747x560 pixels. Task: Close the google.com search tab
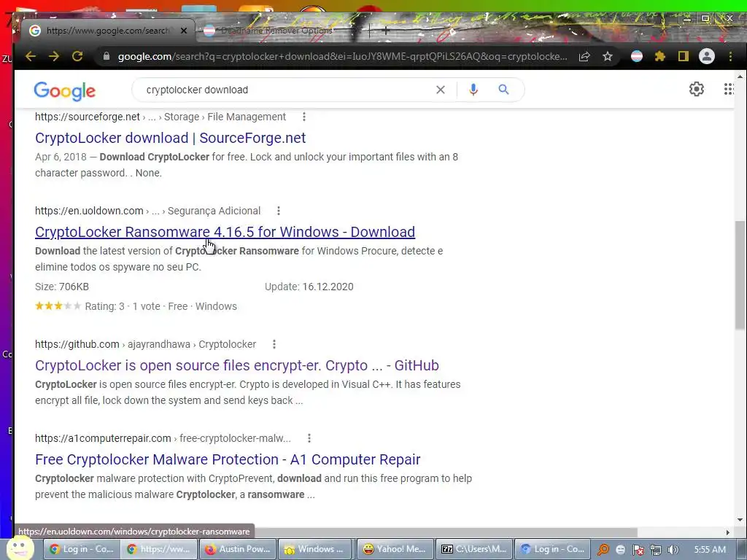click(x=184, y=31)
